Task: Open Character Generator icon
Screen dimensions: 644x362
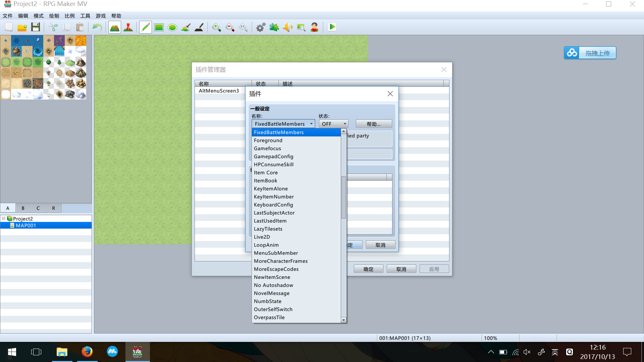Action: click(x=315, y=27)
